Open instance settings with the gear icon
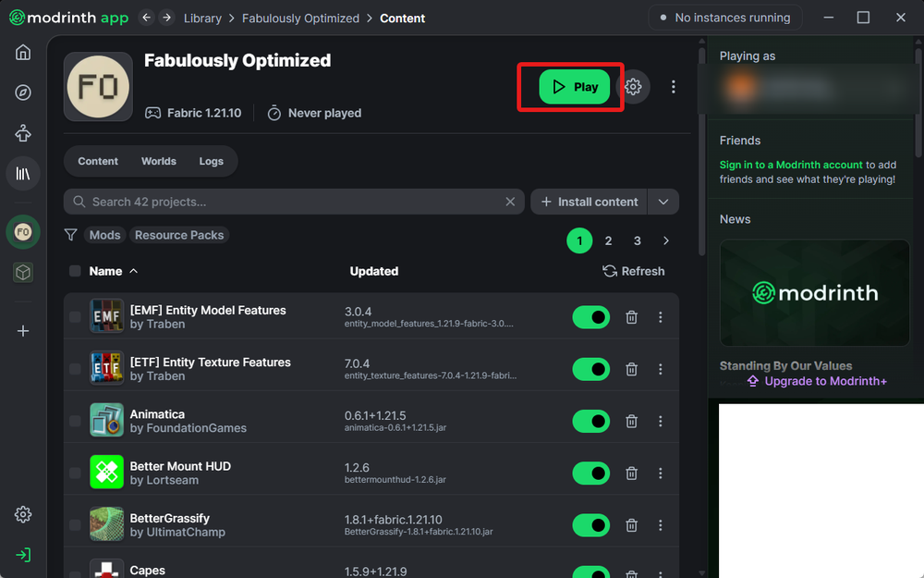 [633, 86]
